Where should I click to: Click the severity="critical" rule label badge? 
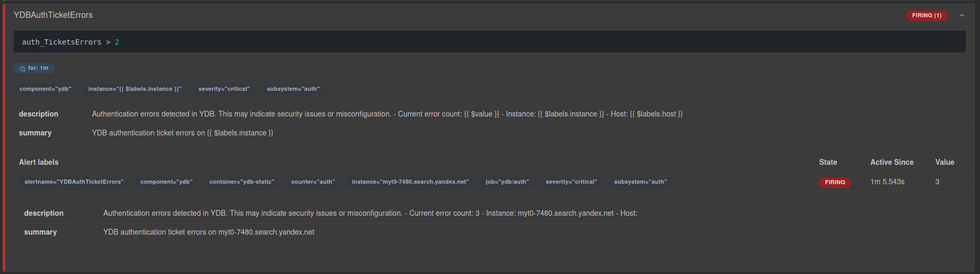[x=224, y=89]
